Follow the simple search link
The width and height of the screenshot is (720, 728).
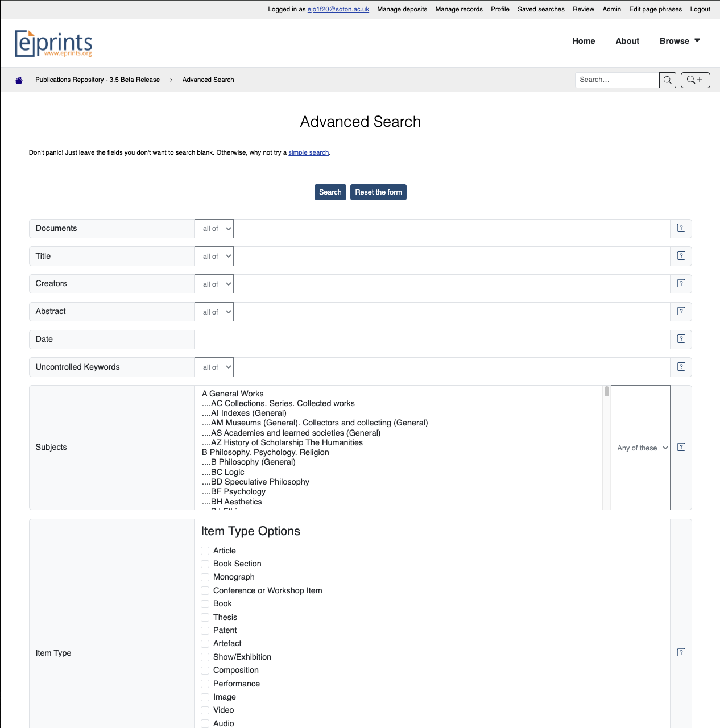coord(309,152)
